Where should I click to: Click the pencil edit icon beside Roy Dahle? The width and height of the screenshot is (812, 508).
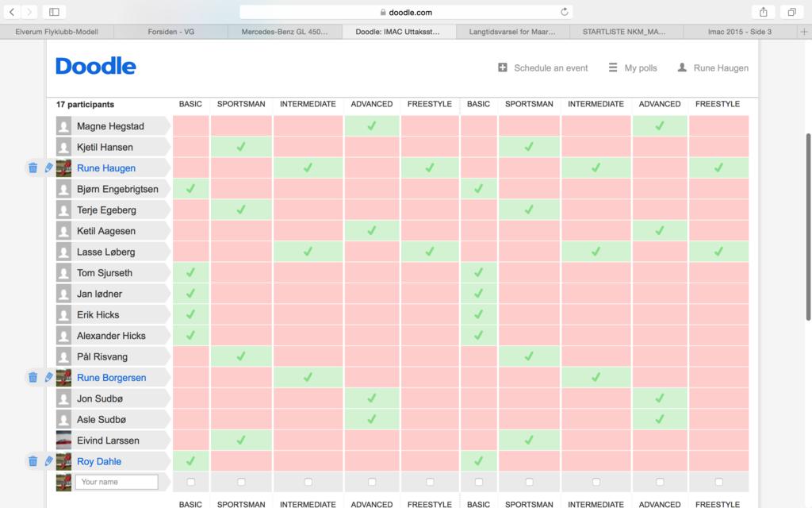pyautogui.click(x=48, y=461)
